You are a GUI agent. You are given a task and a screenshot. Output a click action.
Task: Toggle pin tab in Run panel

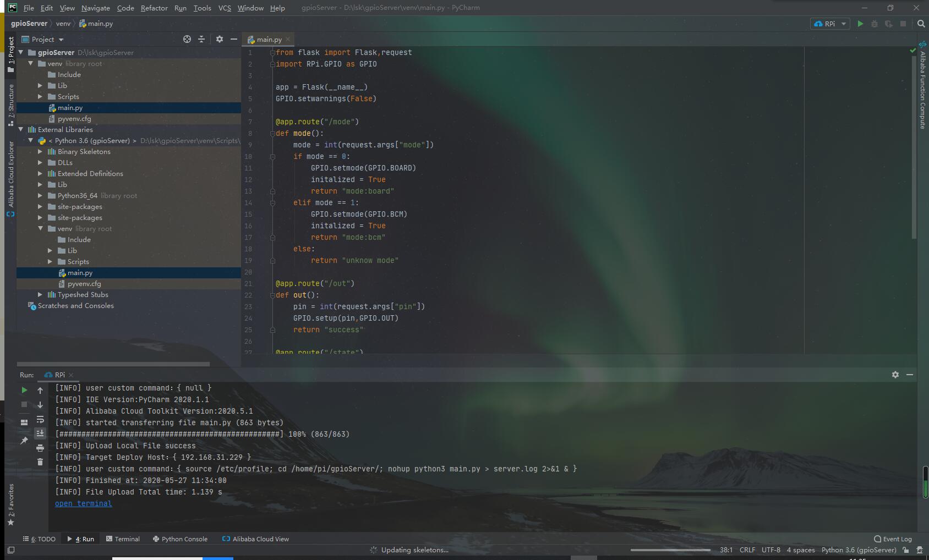pyautogui.click(x=24, y=441)
